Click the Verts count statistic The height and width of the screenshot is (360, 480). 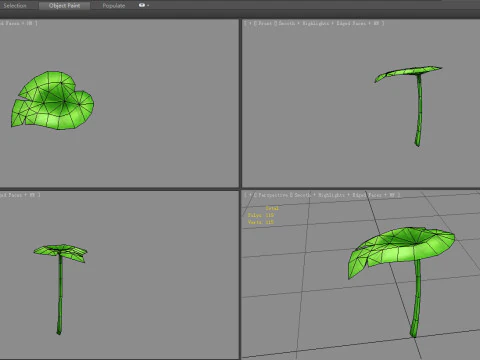[x=261, y=222]
